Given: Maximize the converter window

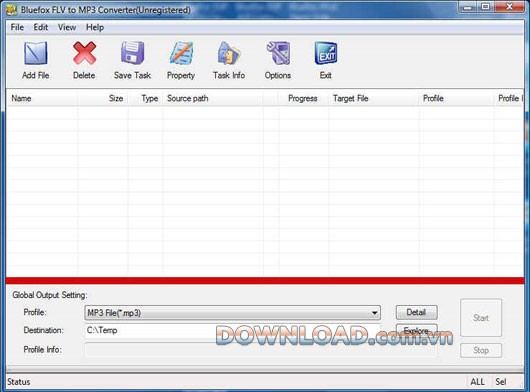Looking at the screenshot, I should (x=485, y=7).
